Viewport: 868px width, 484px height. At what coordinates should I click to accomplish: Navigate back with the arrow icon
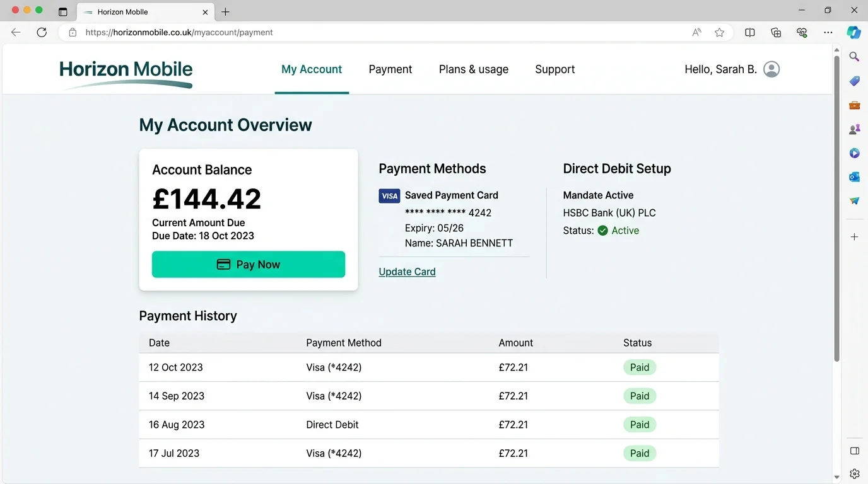(x=15, y=32)
